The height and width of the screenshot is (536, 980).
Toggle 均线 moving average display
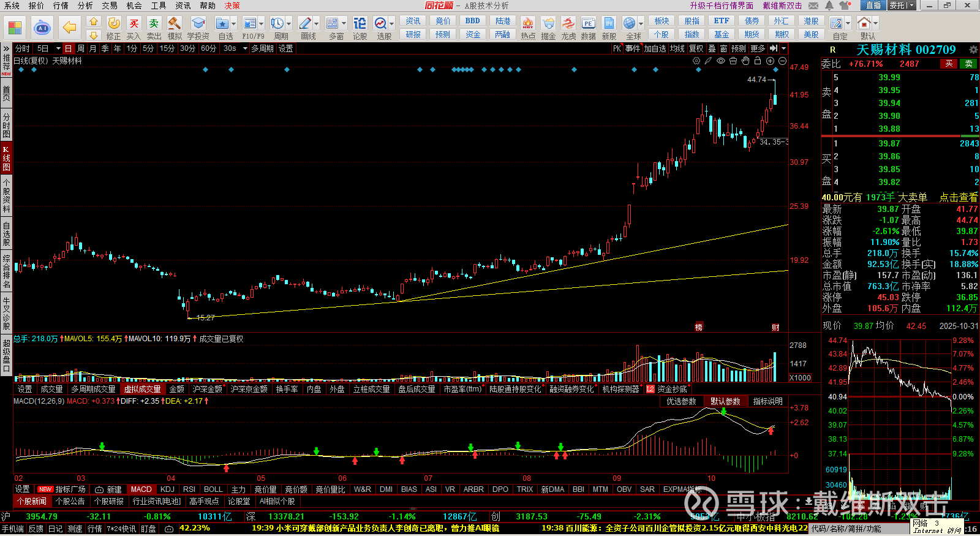[x=677, y=48]
